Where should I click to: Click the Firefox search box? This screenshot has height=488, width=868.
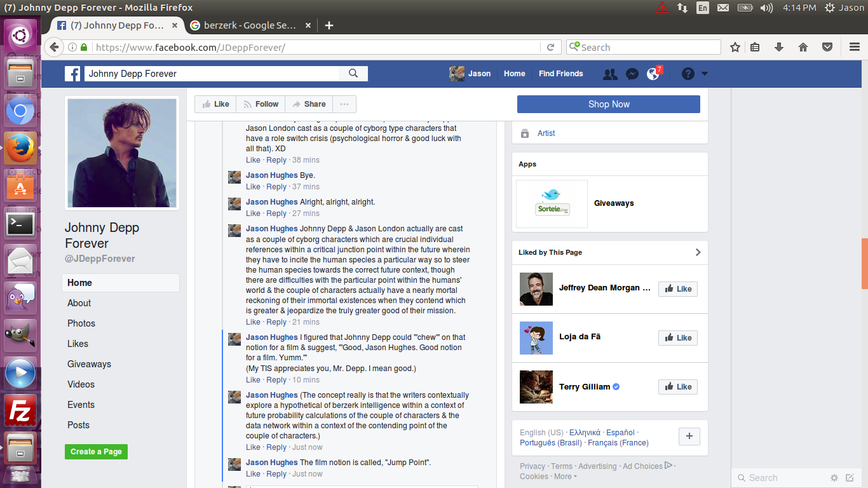(x=643, y=47)
